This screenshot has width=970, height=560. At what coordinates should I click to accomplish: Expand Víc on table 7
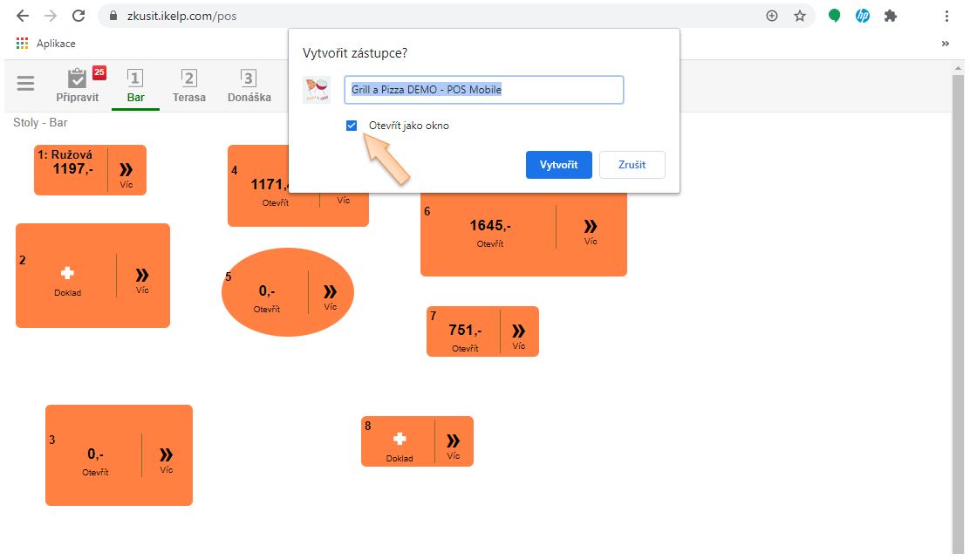tap(518, 336)
